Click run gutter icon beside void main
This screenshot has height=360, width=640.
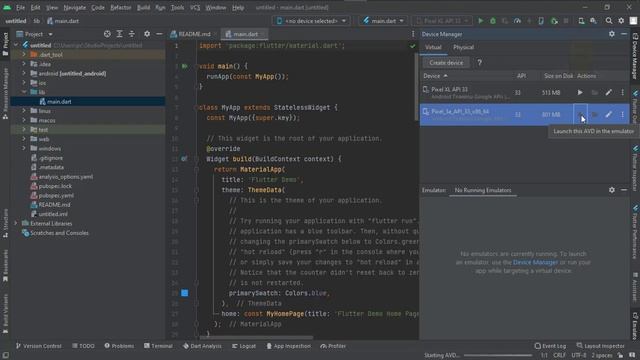click(184, 66)
